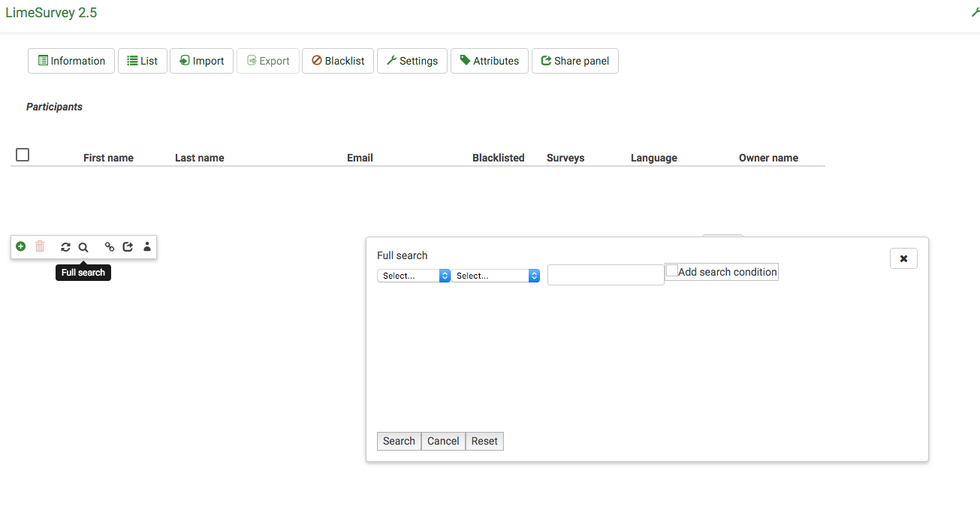Click the Full search magnifier icon

[x=83, y=247]
